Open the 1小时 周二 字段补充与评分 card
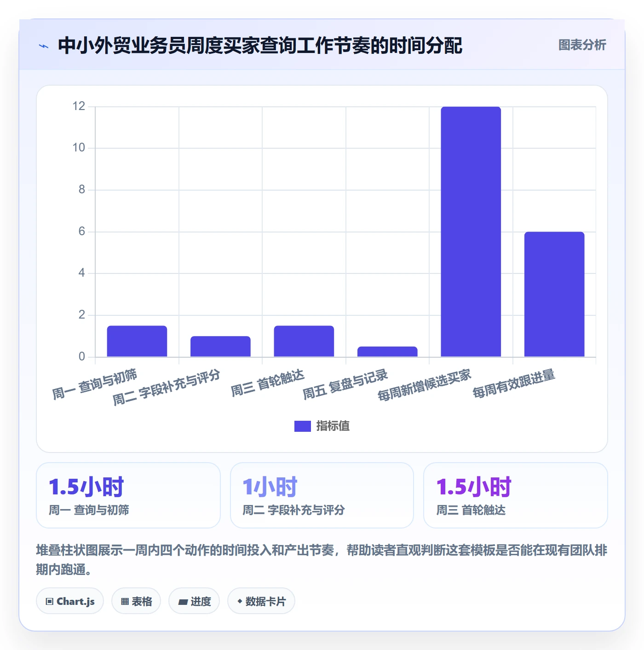 pos(322,495)
